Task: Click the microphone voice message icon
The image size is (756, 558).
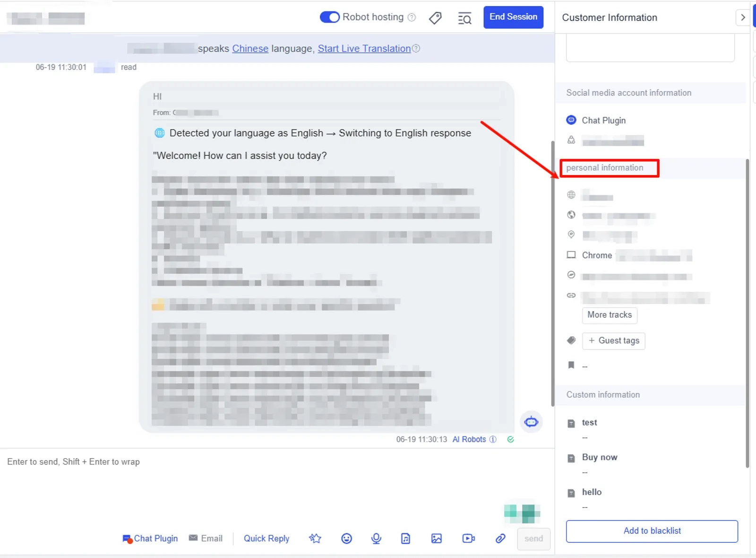Action: point(376,538)
